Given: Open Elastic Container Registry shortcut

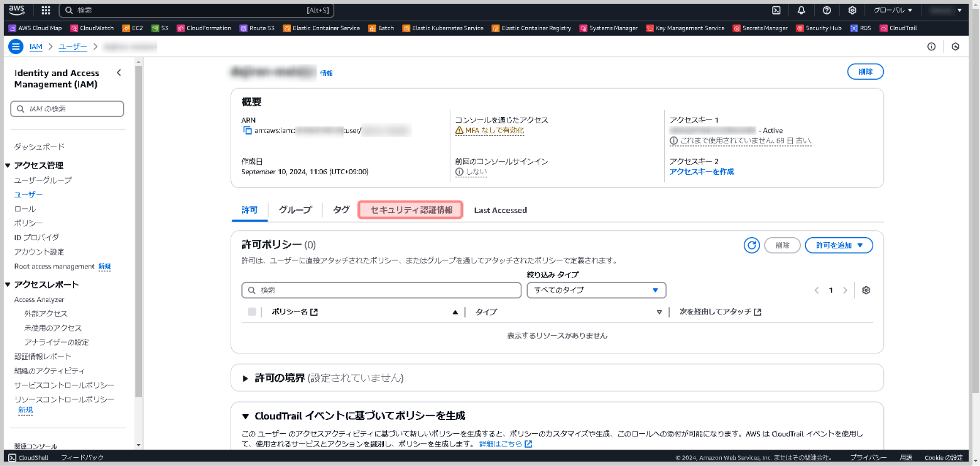Looking at the screenshot, I should pyautogui.click(x=531, y=28).
